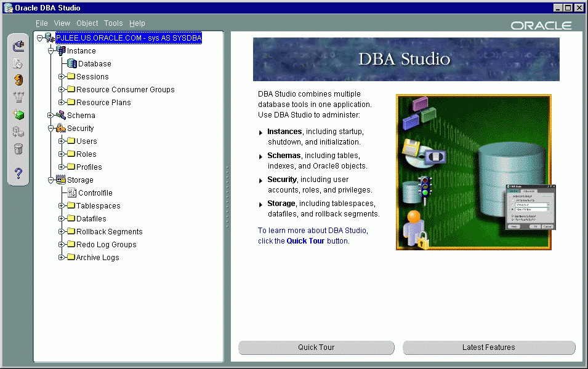Open the File menu
The height and width of the screenshot is (369, 588).
click(41, 23)
